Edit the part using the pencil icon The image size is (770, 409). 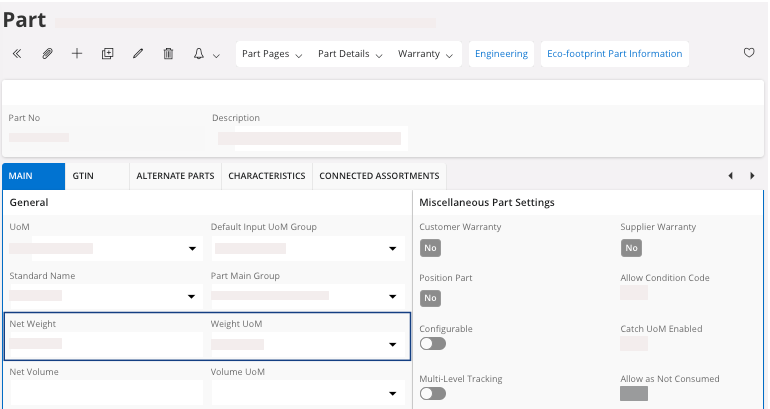(138, 54)
